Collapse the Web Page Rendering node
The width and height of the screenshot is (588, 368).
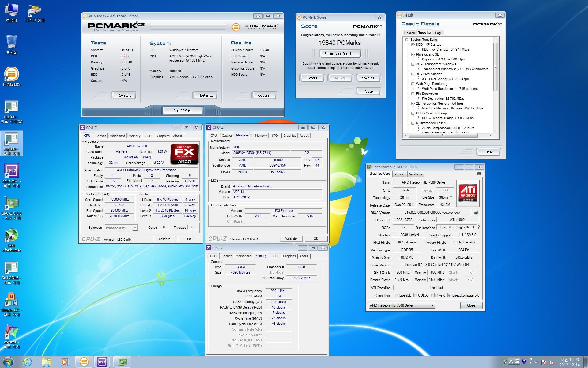(x=413, y=84)
